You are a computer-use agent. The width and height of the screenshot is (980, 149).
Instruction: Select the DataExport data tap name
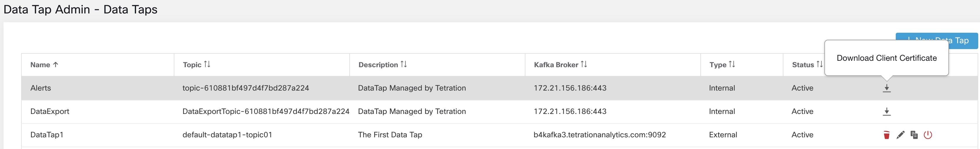click(50, 112)
